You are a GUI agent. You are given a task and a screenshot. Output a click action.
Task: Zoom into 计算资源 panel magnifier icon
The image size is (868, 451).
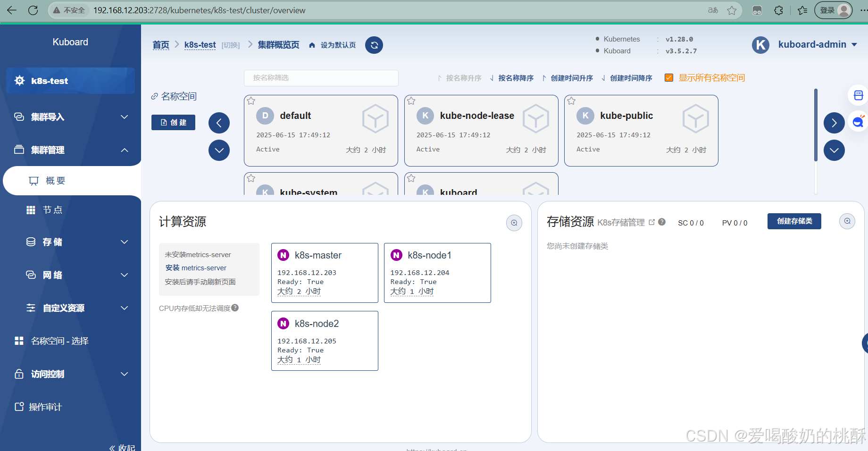click(x=514, y=223)
